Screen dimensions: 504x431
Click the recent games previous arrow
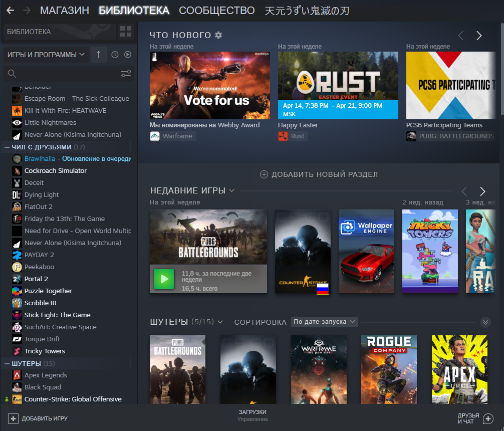tap(464, 191)
